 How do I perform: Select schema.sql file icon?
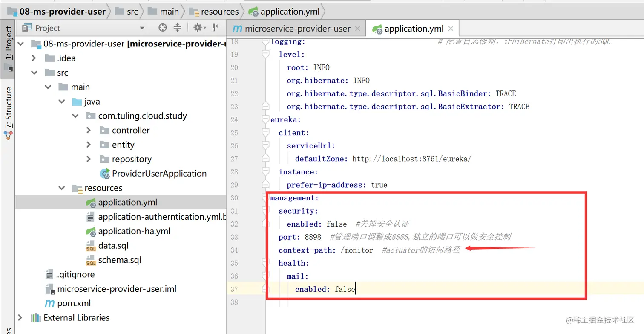(x=91, y=261)
